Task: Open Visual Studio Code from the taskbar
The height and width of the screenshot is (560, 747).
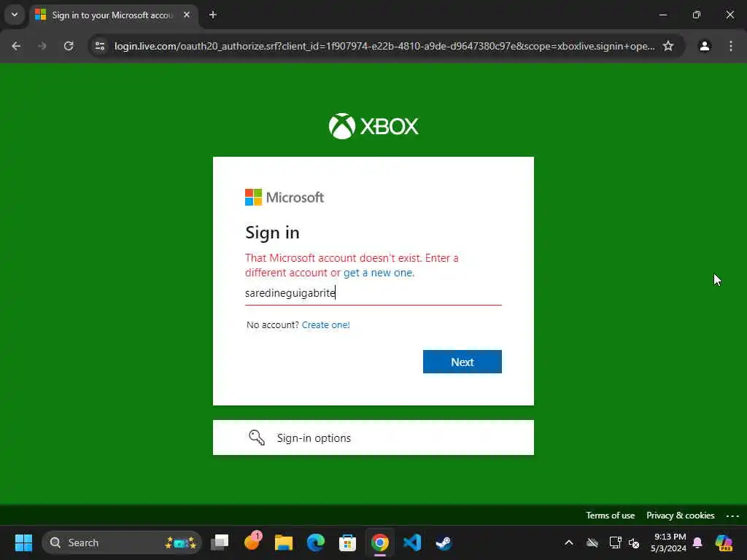Action: pos(412,542)
